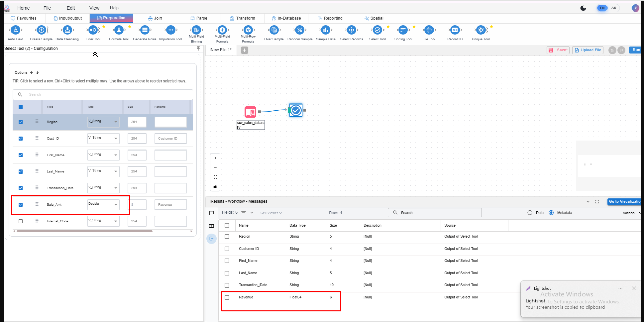Image resolution: width=644 pixels, height=322 pixels.
Task: Switch to the Transform tab
Action: click(242, 18)
